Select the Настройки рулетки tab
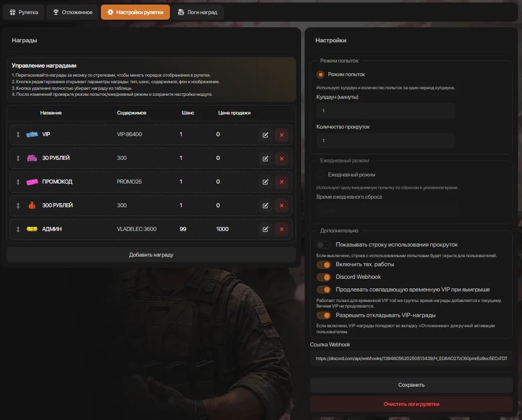Viewport: 522px width, 420px height. 136,12
